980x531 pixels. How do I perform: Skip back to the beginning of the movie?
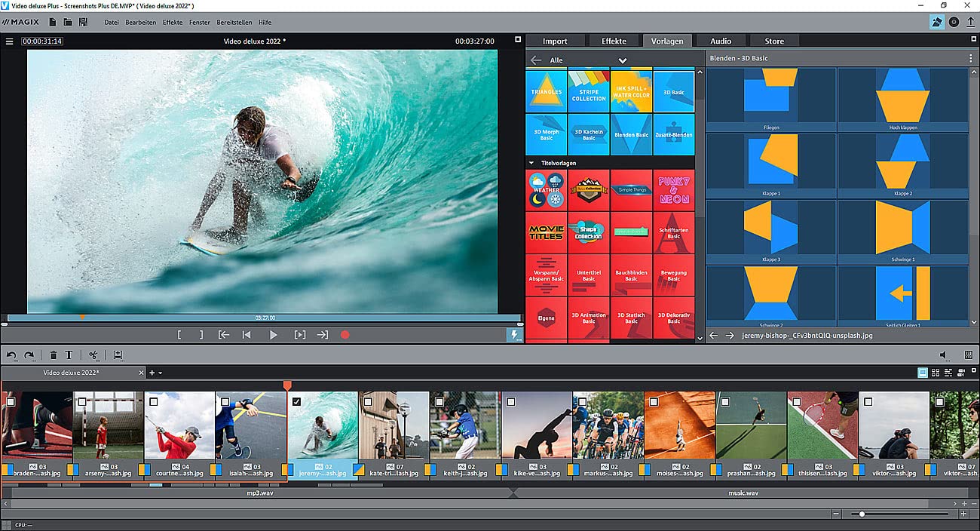[x=247, y=335]
